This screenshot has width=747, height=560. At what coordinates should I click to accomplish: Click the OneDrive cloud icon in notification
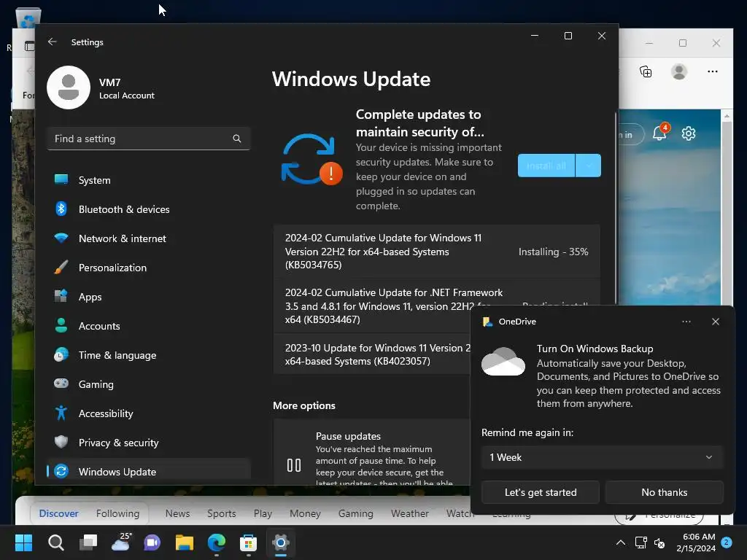(x=503, y=362)
